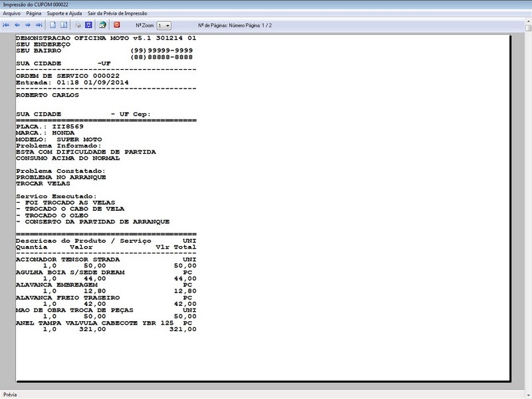Click the Vlr Total column header
Image resolution: width=532 pixels, height=399 pixels.
176,247
